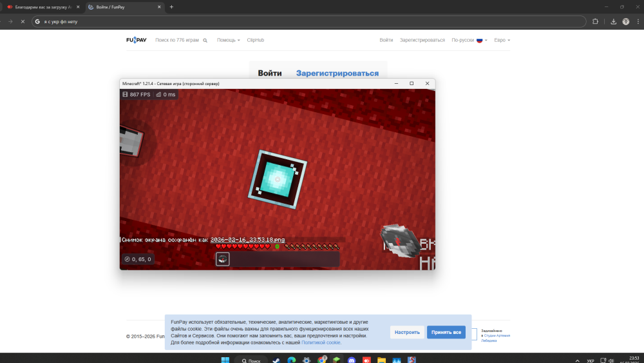644x363 pixels.
Task: Click the 867 FPS counter in Minecraft
Action: [x=137, y=95]
